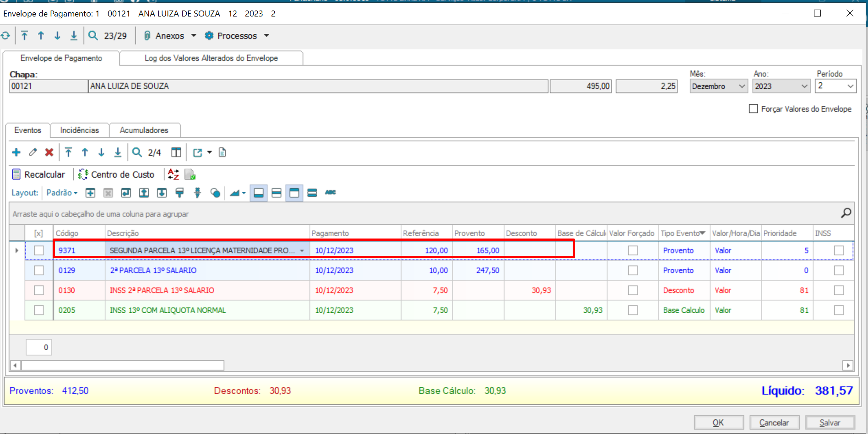Expand the Anexos dropdown menu
The height and width of the screenshot is (434, 868).
click(194, 36)
